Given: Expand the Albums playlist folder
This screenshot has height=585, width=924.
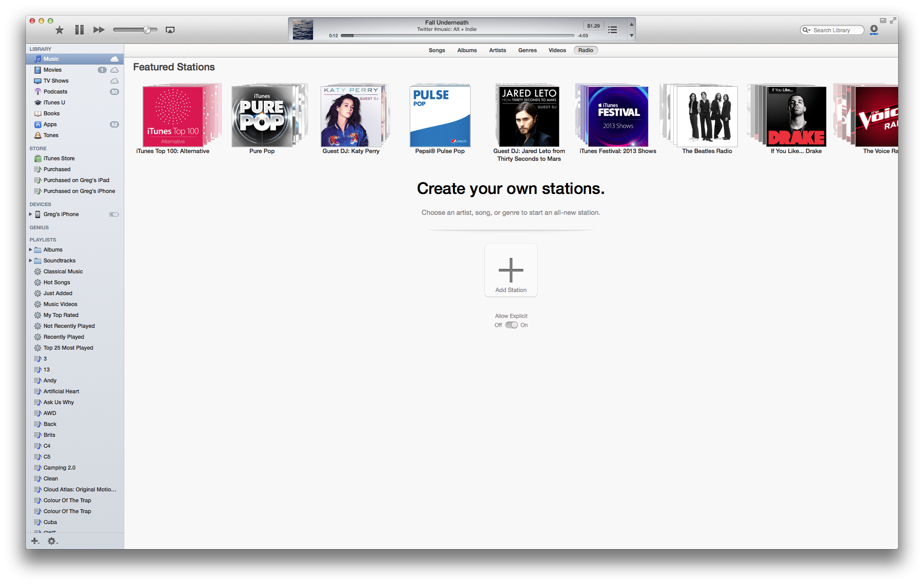Looking at the screenshot, I should pos(30,250).
